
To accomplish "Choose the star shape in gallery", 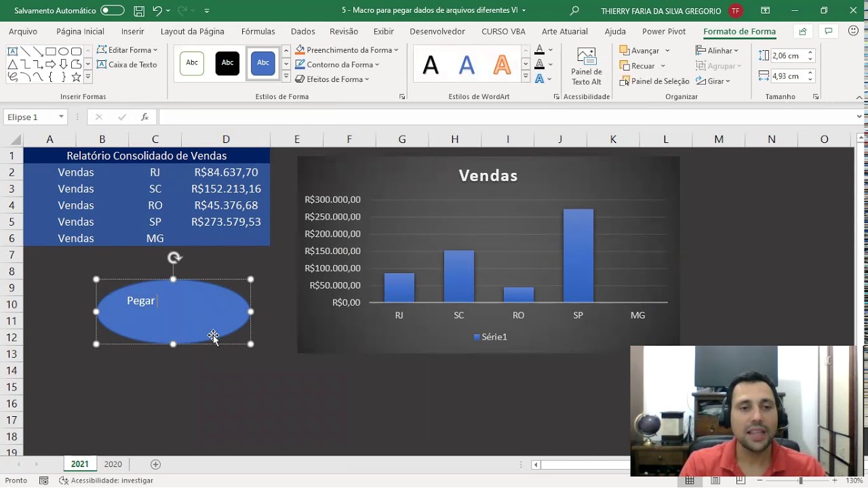I will (x=76, y=77).
